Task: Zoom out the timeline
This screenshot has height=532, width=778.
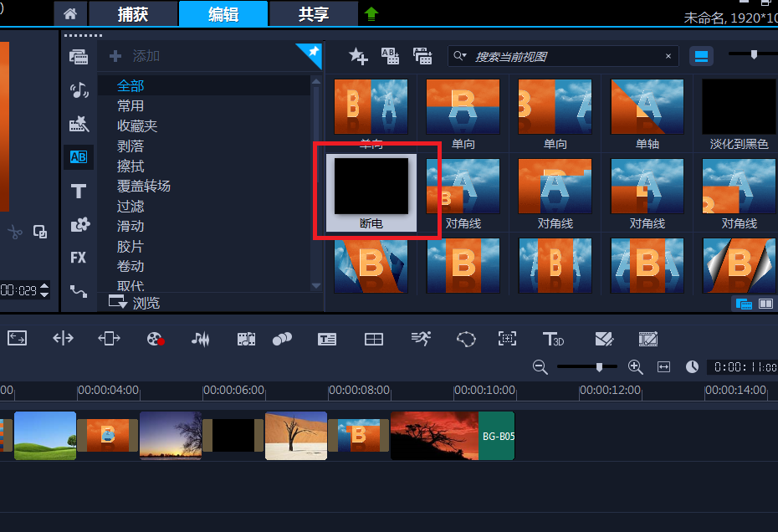Action: pos(540,367)
